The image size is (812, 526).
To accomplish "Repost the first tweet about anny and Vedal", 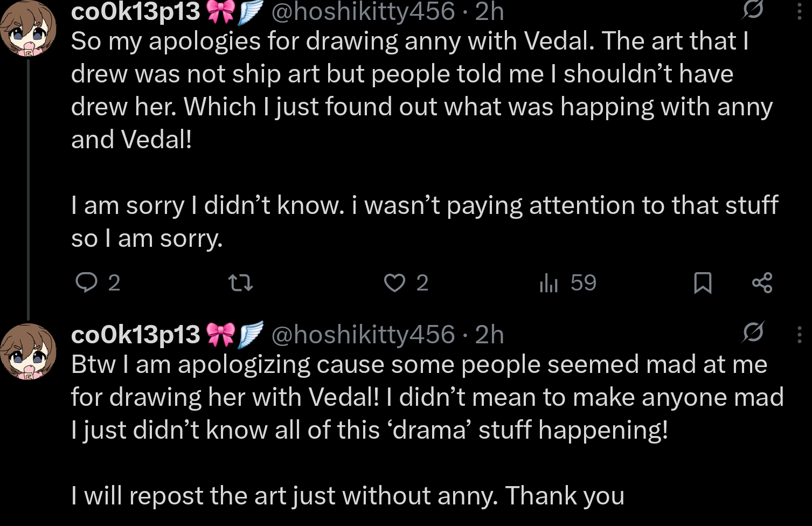I will [x=240, y=282].
